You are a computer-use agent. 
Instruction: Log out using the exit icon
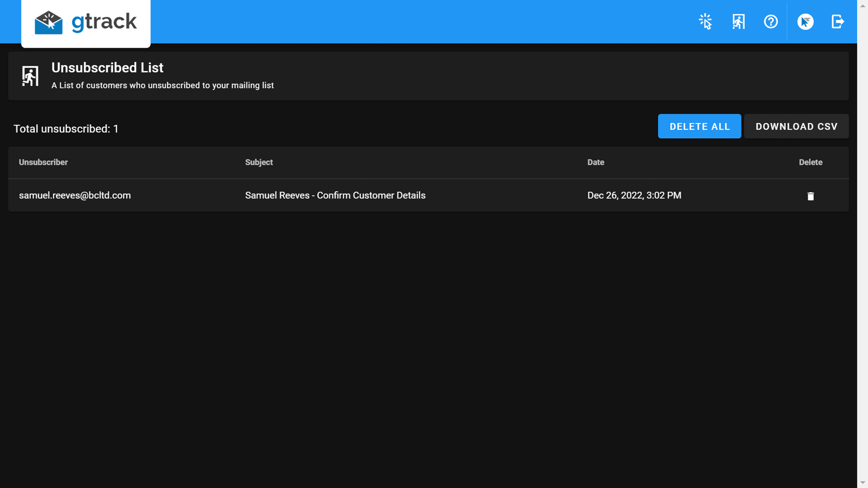coord(838,21)
